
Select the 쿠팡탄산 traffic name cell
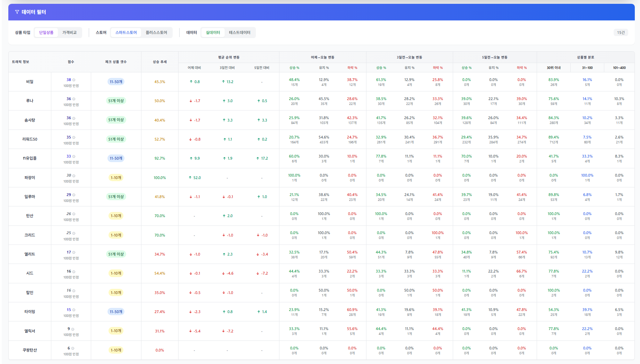point(30,350)
